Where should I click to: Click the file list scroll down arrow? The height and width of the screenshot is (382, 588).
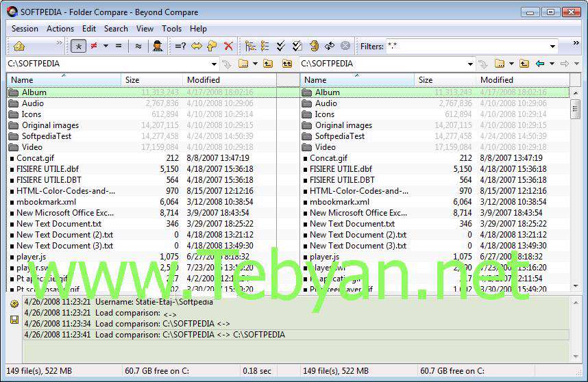576,286
